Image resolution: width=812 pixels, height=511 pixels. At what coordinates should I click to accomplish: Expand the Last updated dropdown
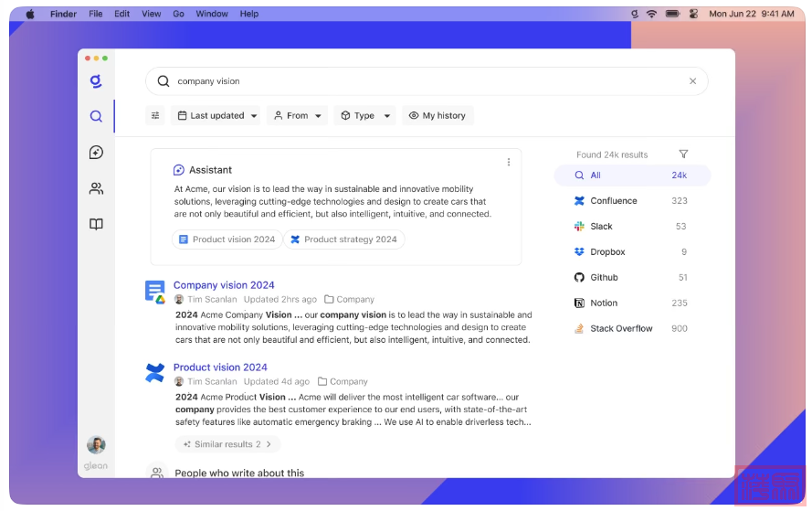point(217,116)
